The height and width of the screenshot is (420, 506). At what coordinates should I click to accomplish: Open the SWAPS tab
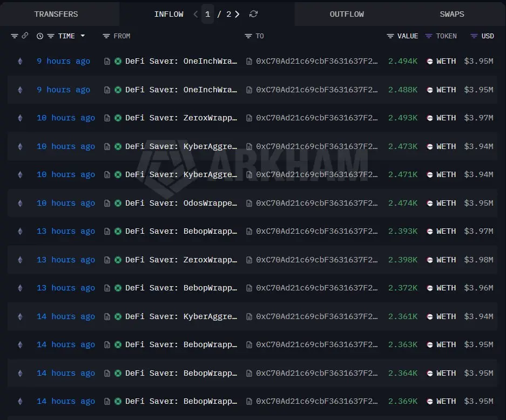[x=452, y=14]
